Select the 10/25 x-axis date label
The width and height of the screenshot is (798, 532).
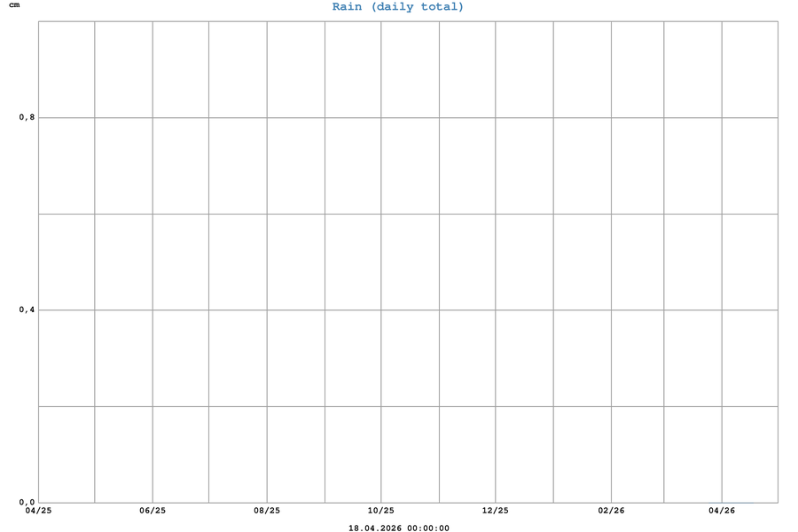coord(381,511)
